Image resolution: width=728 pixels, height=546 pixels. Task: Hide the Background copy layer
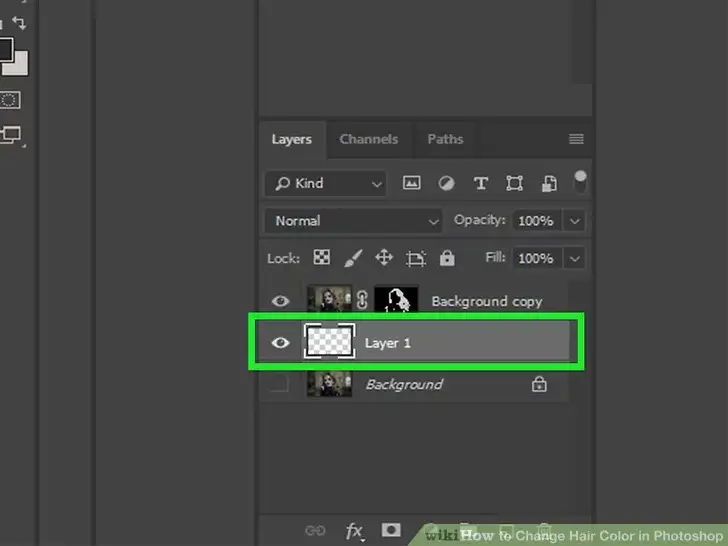pos(281,301)
